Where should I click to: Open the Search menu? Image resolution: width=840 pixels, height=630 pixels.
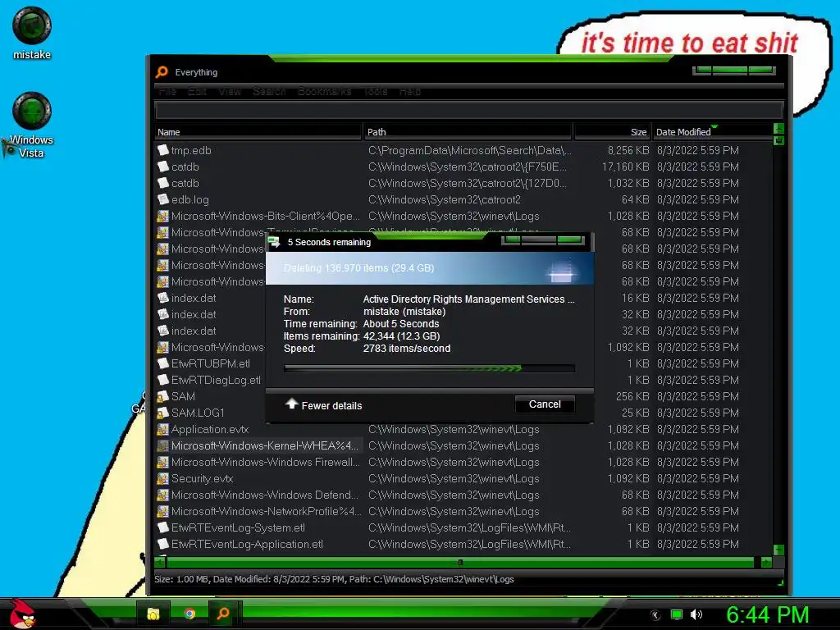[x=269, y=92]
